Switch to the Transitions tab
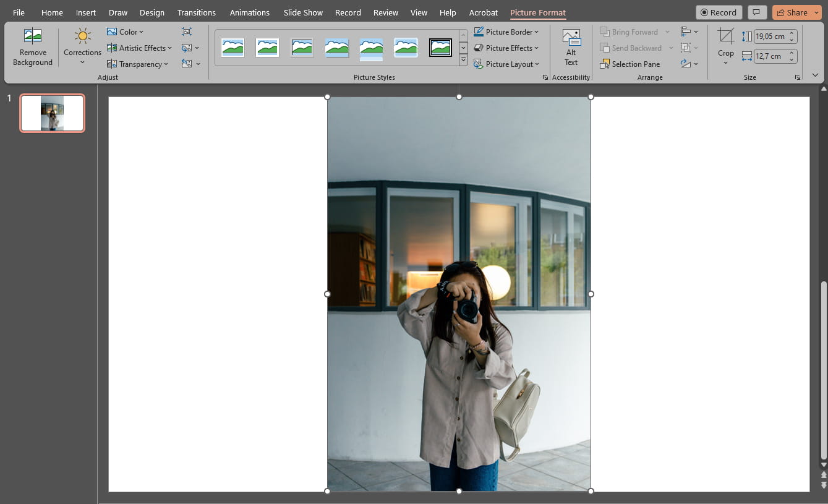Image resolution: width=828 pixels, height=504 pixels. 197,12
